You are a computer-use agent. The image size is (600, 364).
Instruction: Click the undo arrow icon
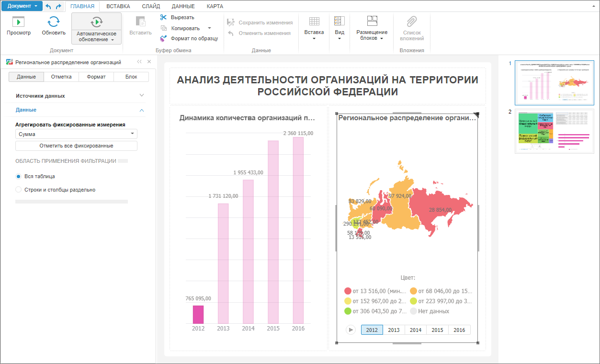48,6
